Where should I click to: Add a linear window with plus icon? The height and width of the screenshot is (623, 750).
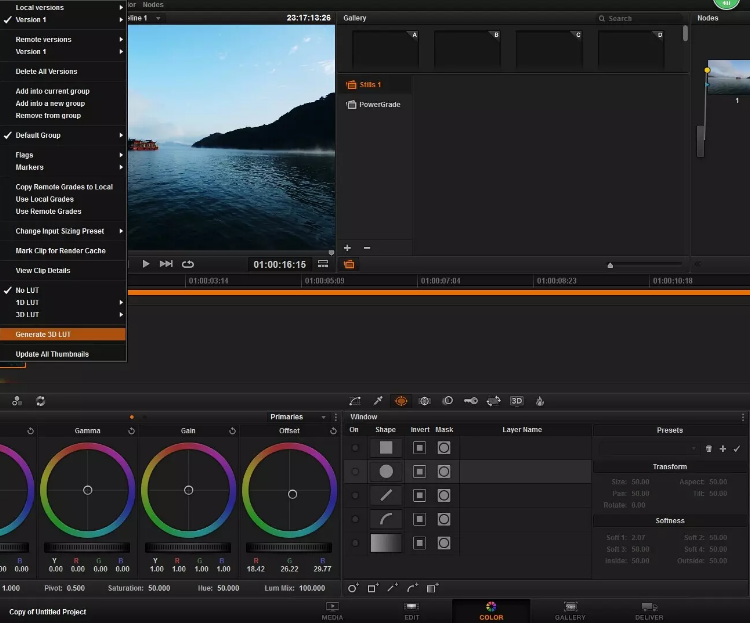(373, 588)
